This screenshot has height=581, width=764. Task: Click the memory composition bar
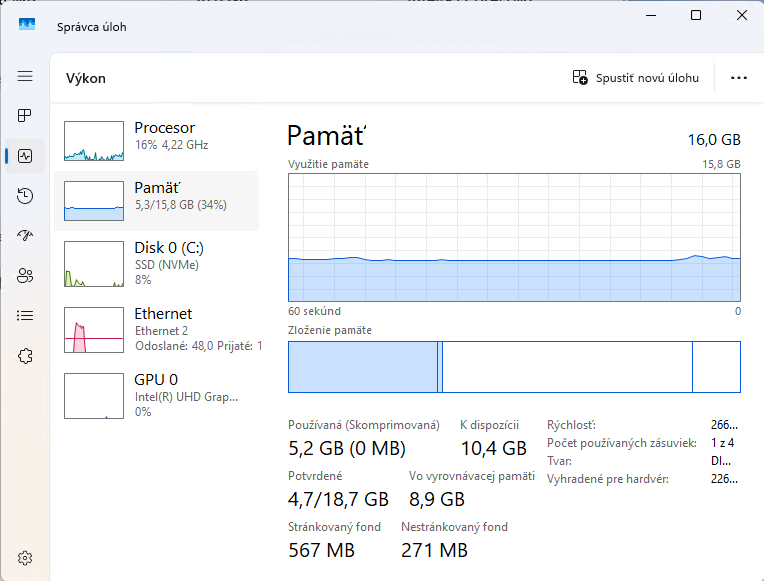(x=514, y=367)
